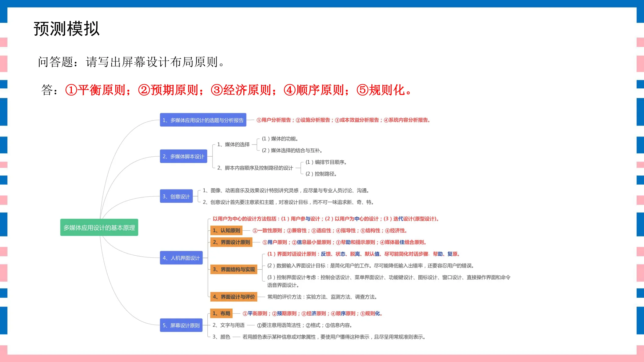Viewport: 644px width, 362px height.
Task: Select node 3、创意设计
Action: coord(176,196)
